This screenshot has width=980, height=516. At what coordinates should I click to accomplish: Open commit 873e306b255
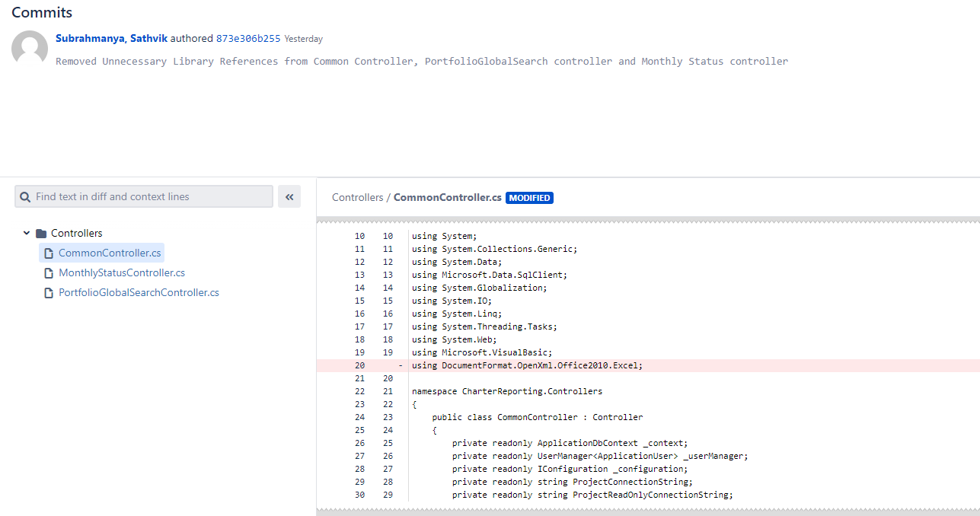(x=248, y=37)
